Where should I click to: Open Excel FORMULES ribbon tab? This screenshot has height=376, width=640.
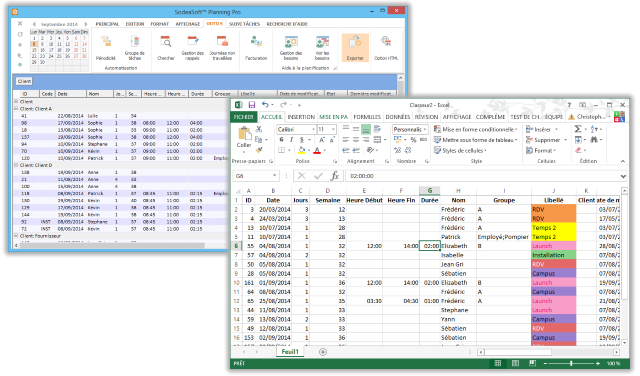[x=367, y=117]
